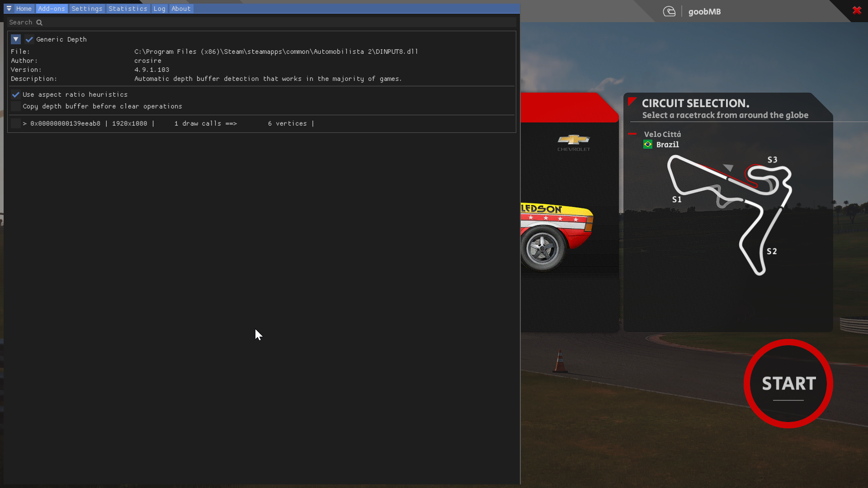Open the About tab
Image resolution: width=868 pixels, height=488 pixels.
[181, 9]
